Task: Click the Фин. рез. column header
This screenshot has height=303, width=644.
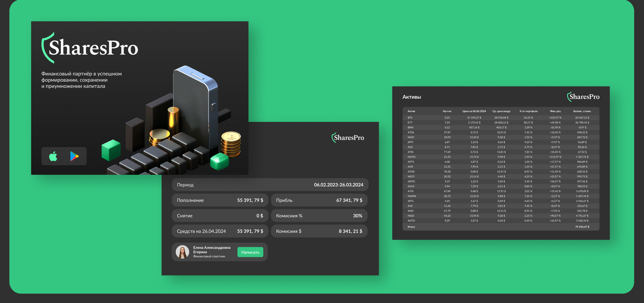Action: pos(555,111)
